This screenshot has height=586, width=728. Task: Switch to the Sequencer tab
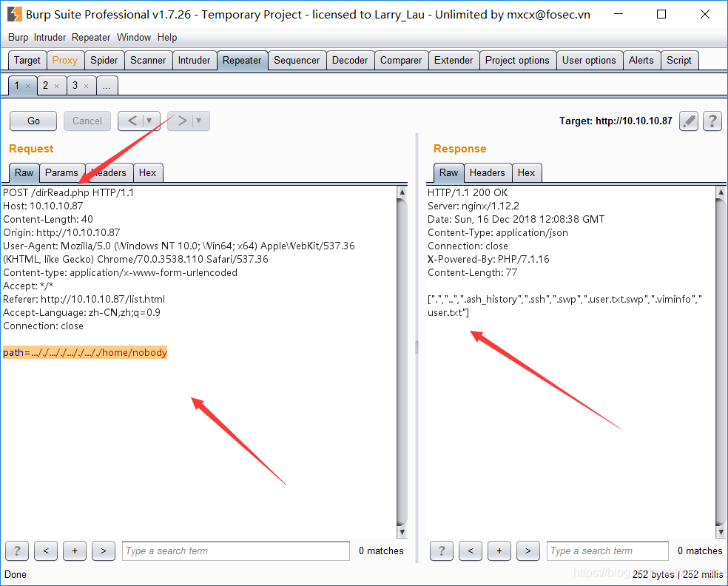(297, 61)
